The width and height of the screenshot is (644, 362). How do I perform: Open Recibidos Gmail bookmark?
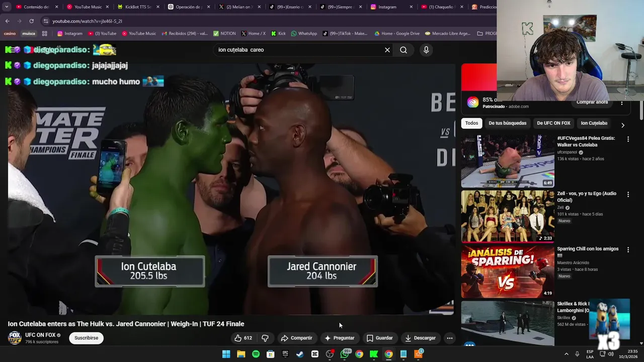tap(185, 34)
